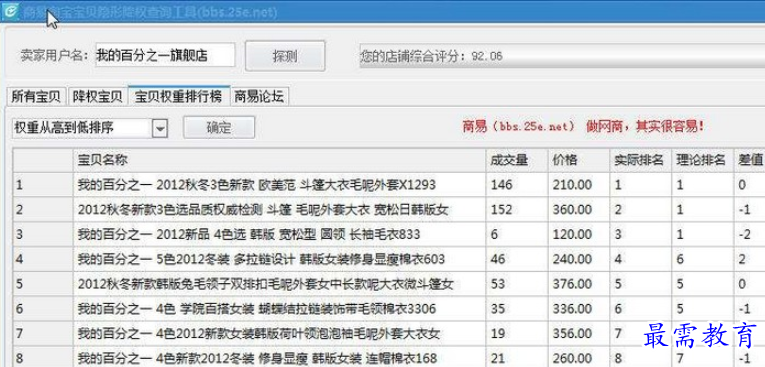The height and width of the screenshot is (367, 765).
Task: Switch to the 降权宝贝 tab
Action: coord(97,96)
